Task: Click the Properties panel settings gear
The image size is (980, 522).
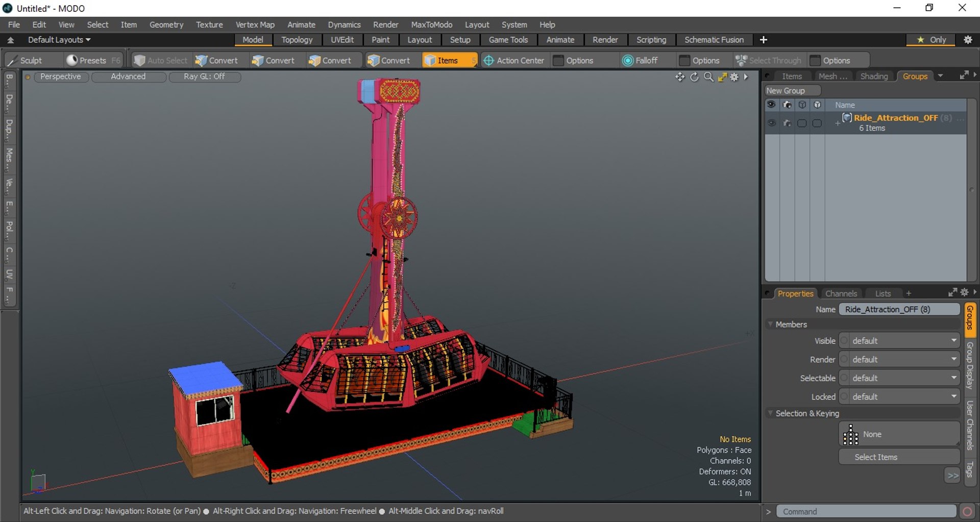Action: point(964,292)
